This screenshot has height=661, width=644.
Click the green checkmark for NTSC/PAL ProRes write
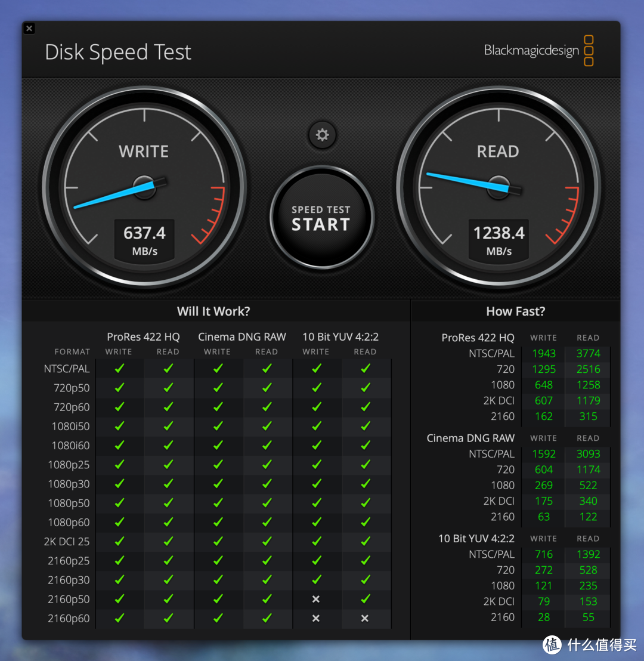(119, 369)
